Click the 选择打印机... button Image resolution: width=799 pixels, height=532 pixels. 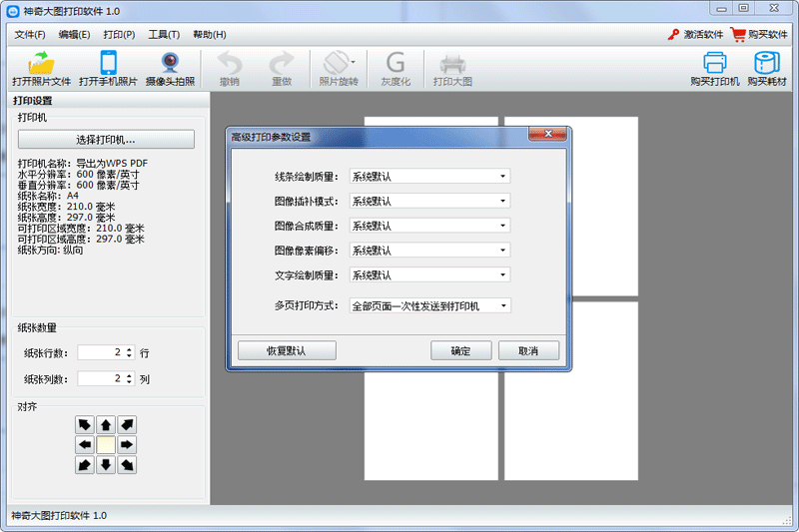point(106,140)
